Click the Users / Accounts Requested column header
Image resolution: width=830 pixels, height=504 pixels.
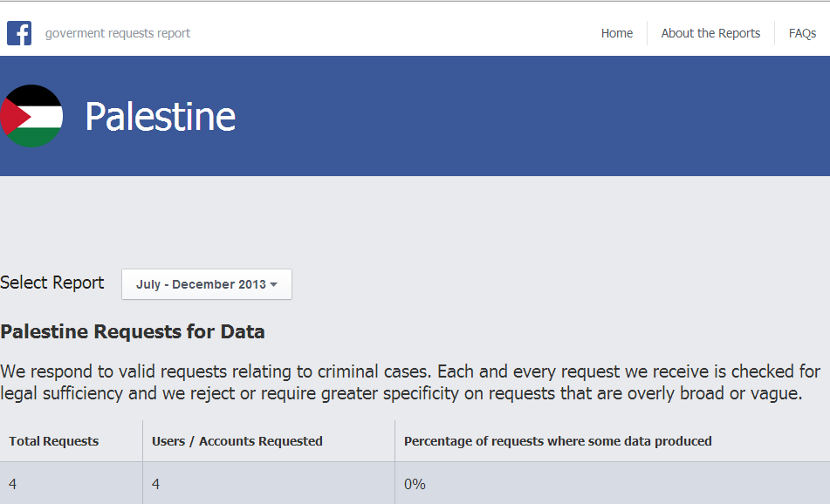[x=237, y=441]
